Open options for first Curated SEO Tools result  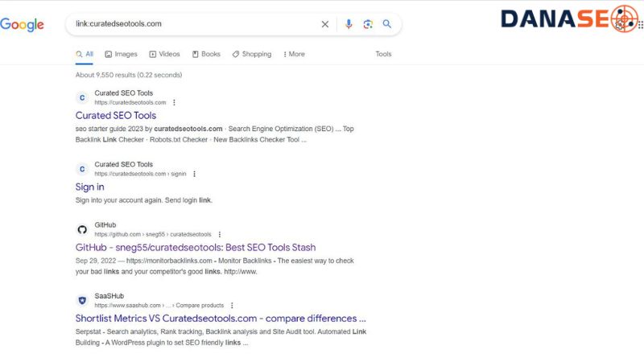tap(174, 103)
